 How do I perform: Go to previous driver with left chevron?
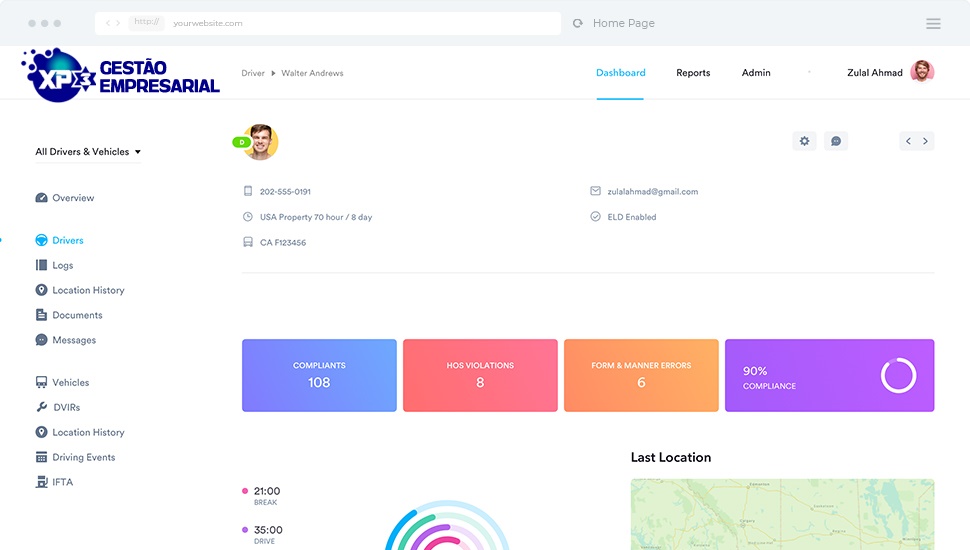(x=908, y=141)
